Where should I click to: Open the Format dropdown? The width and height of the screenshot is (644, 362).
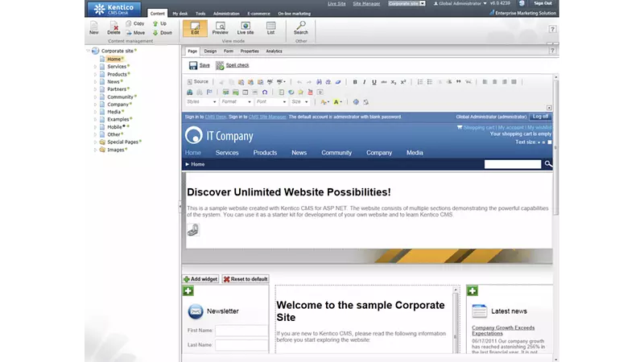pyautogui.click(x=236, y=102)
